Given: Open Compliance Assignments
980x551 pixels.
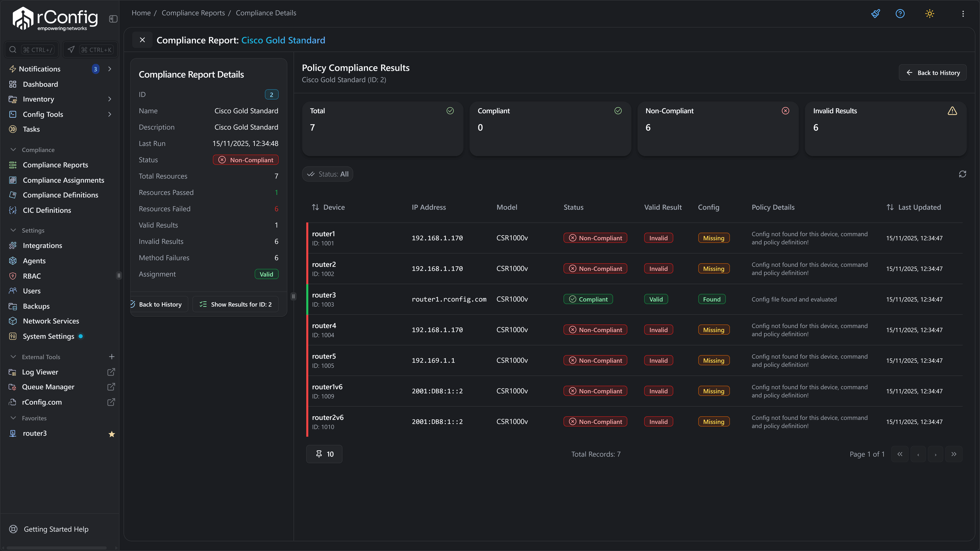Looking at the screenshot, I should 63,180.
